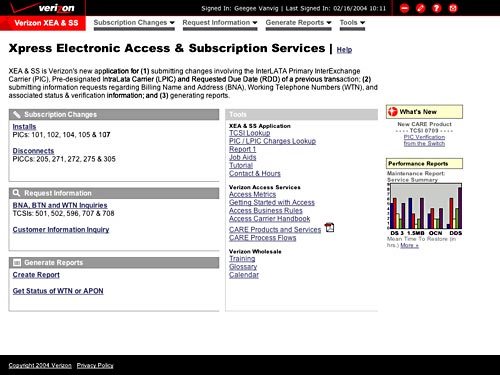Image resolution: width=500 pixels, height=375 pixels.
Task: Click the 'PICCs: 205, 271, 272, 275 & 305' text
Action: (x=64, y=159)
